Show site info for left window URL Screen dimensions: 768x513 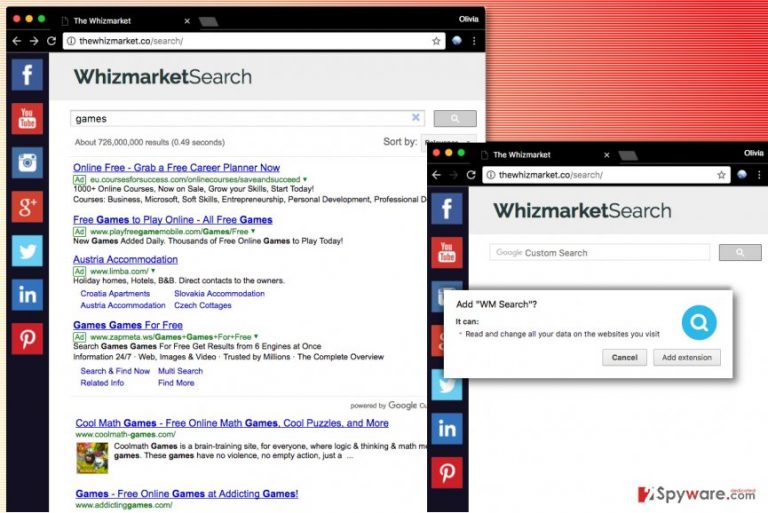click(x=72, y=41)
